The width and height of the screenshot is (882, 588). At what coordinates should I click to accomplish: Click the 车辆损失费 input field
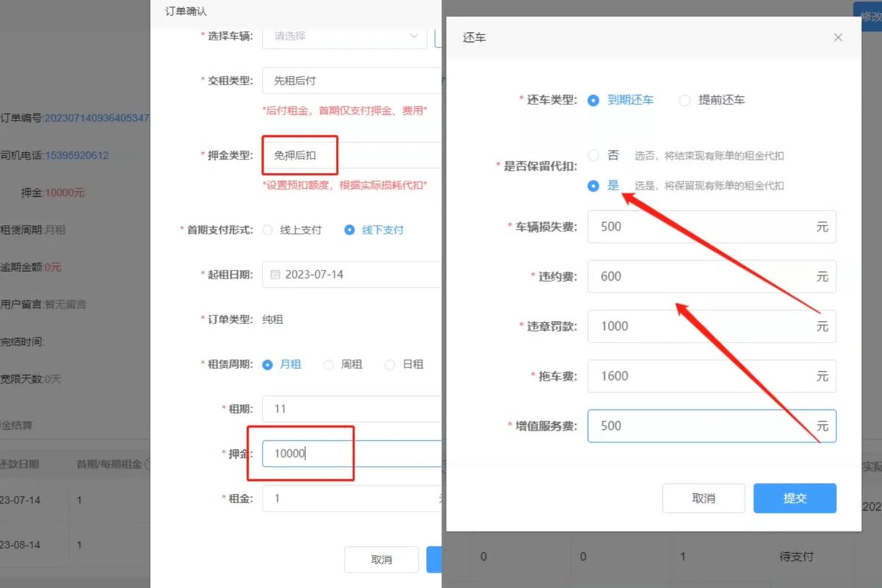(711, 226)
